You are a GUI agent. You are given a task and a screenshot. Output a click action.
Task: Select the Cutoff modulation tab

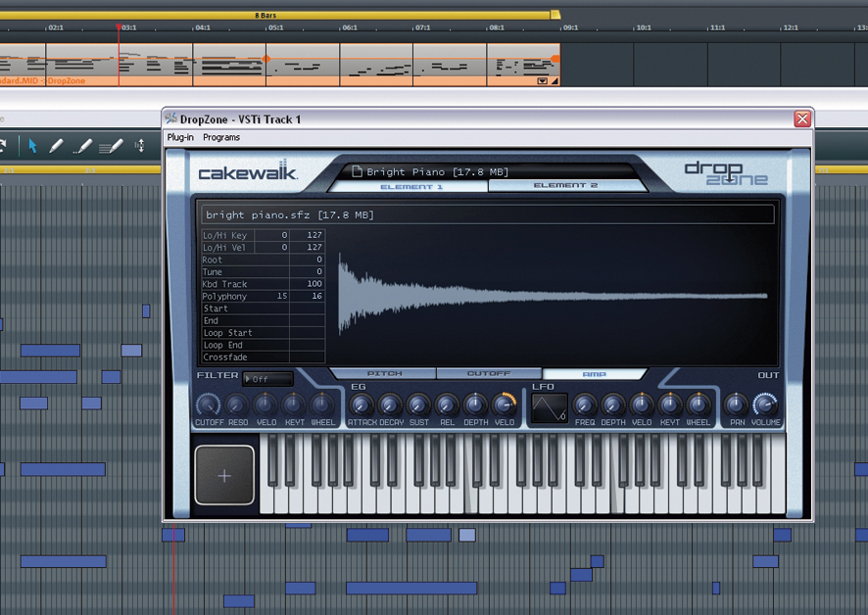pos(489,374)
